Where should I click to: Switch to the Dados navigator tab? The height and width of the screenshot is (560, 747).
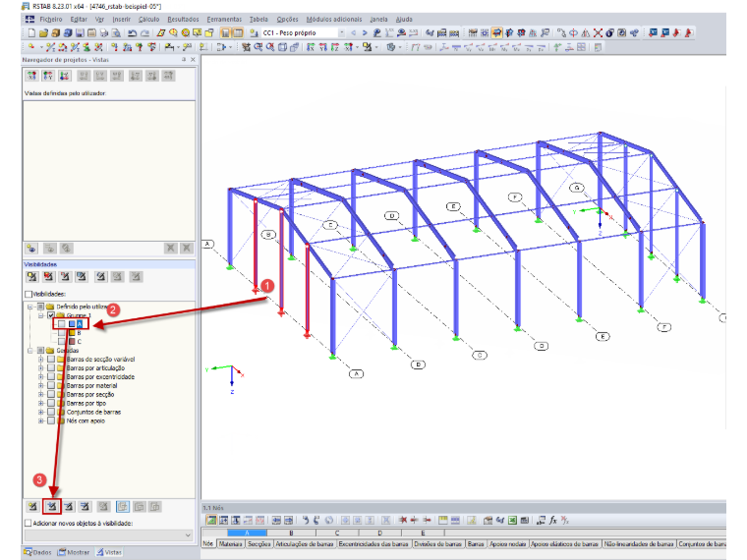point(37,552)
